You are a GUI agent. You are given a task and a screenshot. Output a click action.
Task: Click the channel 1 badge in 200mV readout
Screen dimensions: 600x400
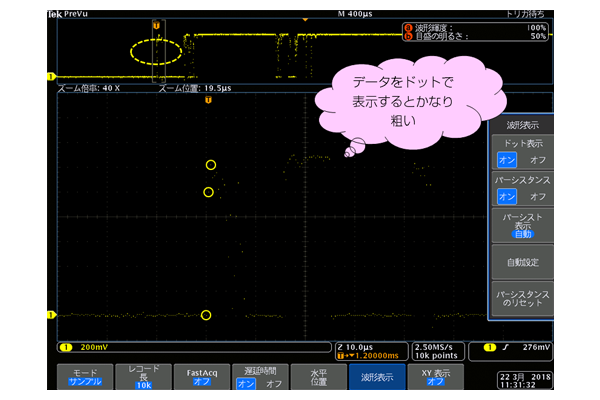(66, 347)
